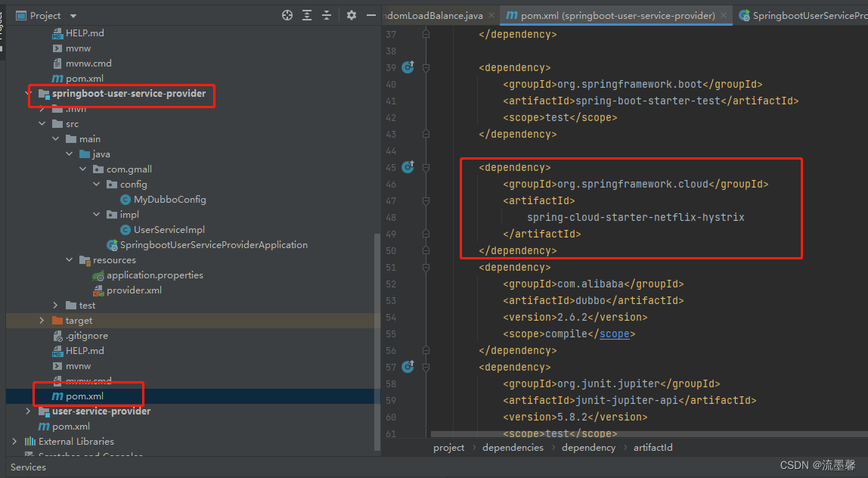The image size is (868, 478).
Task: Click External Libraries icon
Action: [x=30, y=442]
